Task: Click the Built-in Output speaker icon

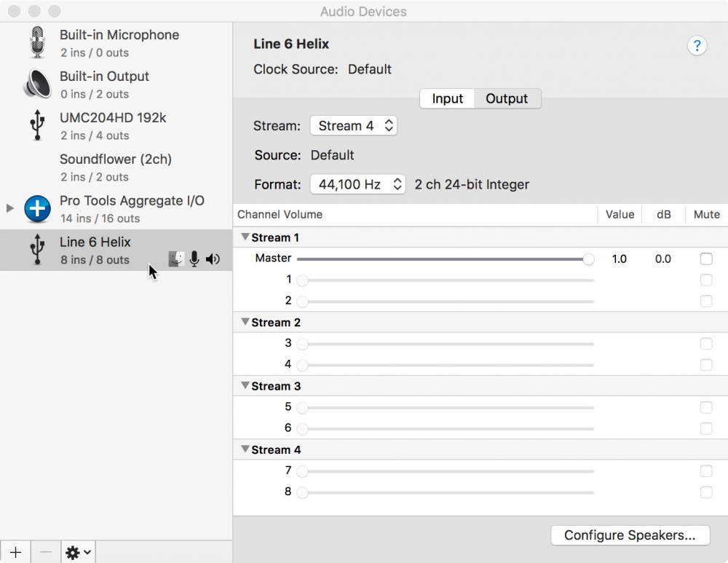Action: [x=37, y=84]
